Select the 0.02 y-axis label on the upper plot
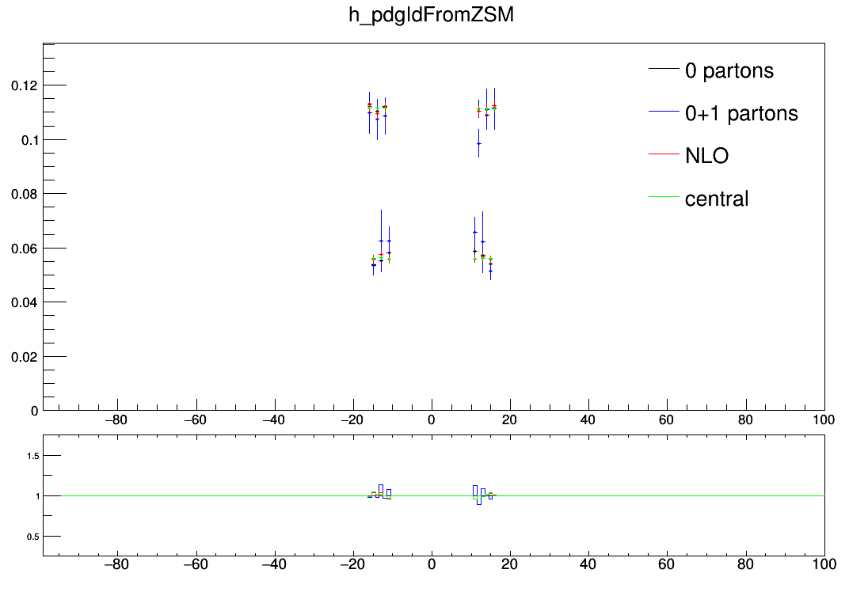This screenshot has width=868, height=611. pos(25,357)
